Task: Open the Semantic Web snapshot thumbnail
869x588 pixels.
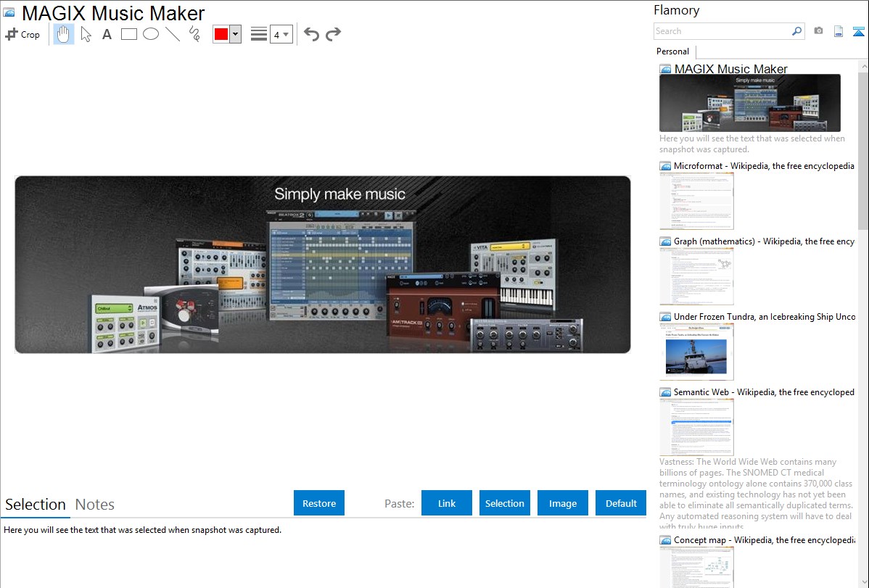Action: [x=696, y=427]
